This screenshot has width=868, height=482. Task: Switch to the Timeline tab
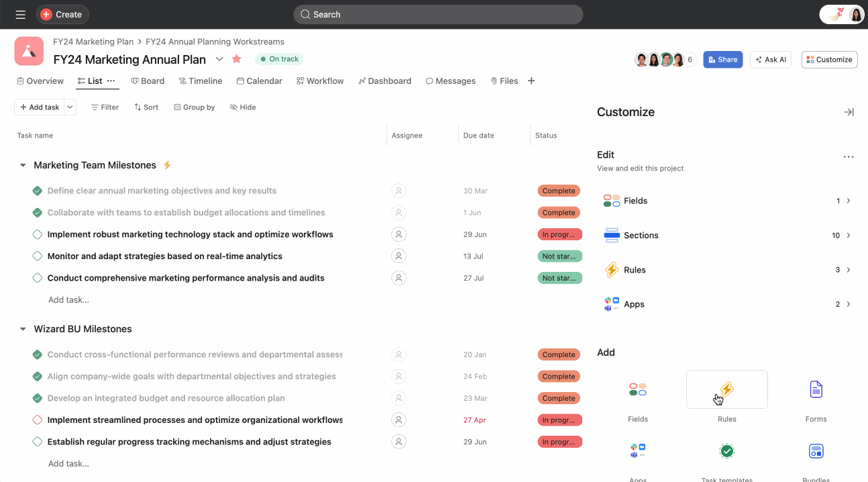tap(201, 81)
